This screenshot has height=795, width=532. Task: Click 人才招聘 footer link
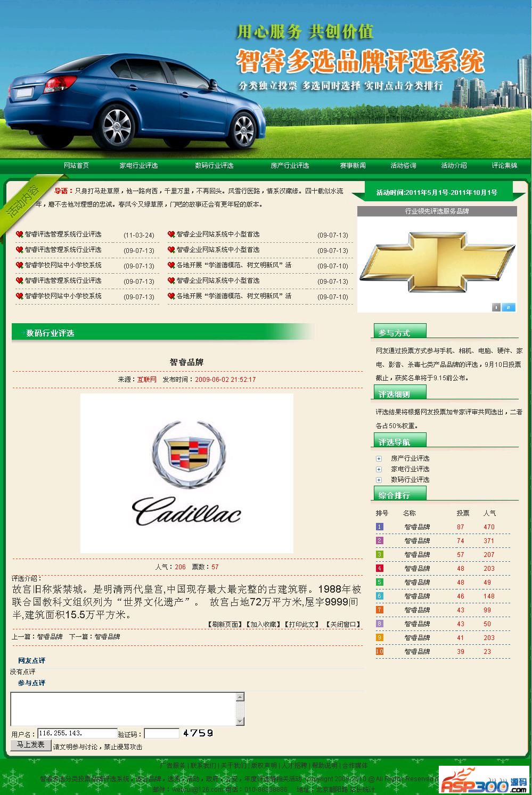[x=294, y=766]
